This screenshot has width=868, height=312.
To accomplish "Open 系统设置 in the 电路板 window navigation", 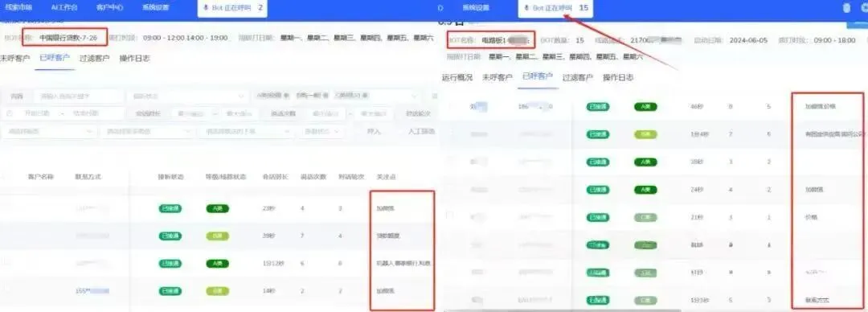I will (476, 8).
